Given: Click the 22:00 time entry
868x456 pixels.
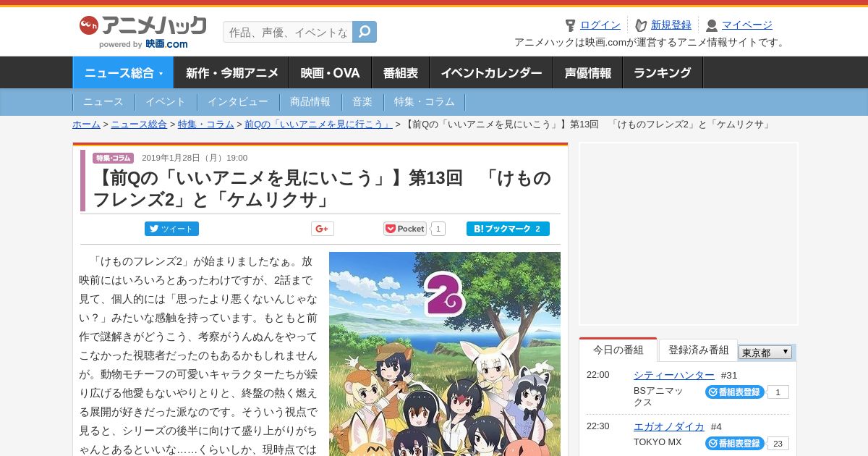Looking at the screenshot, I should coord(598,375).
